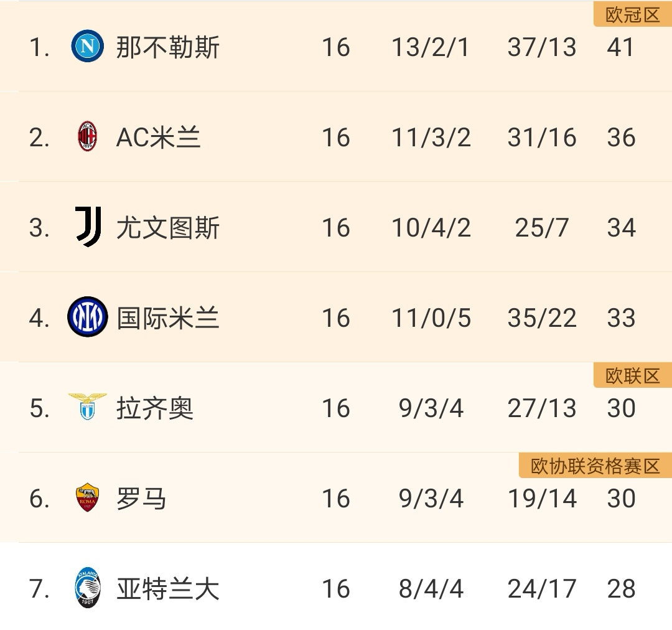Tap the 欧联区 zone label

click(633, 376)
